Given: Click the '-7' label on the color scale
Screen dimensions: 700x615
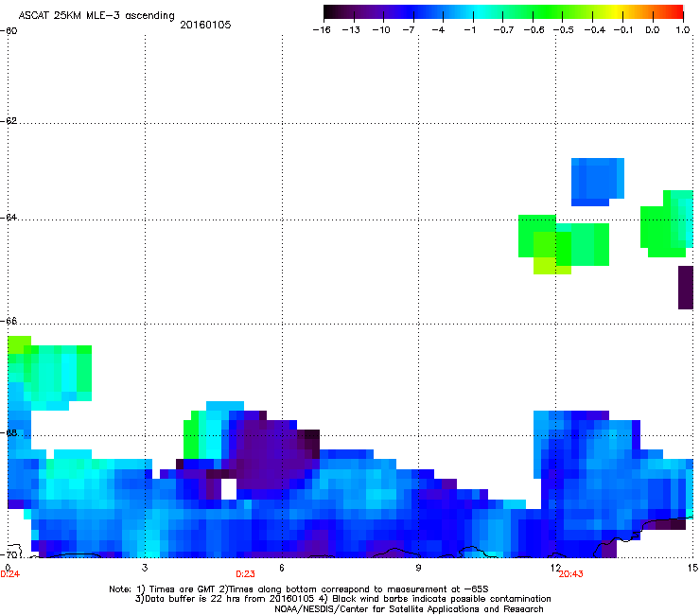Looking at the screenshot, I should [x=409, y=30].
